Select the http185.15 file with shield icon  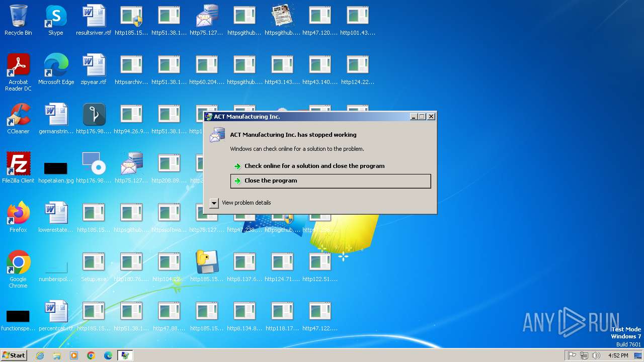[131, 20]
